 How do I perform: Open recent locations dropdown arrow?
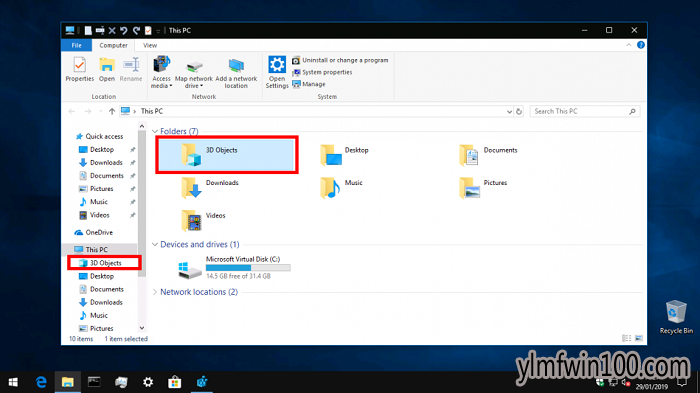point(100,111)
